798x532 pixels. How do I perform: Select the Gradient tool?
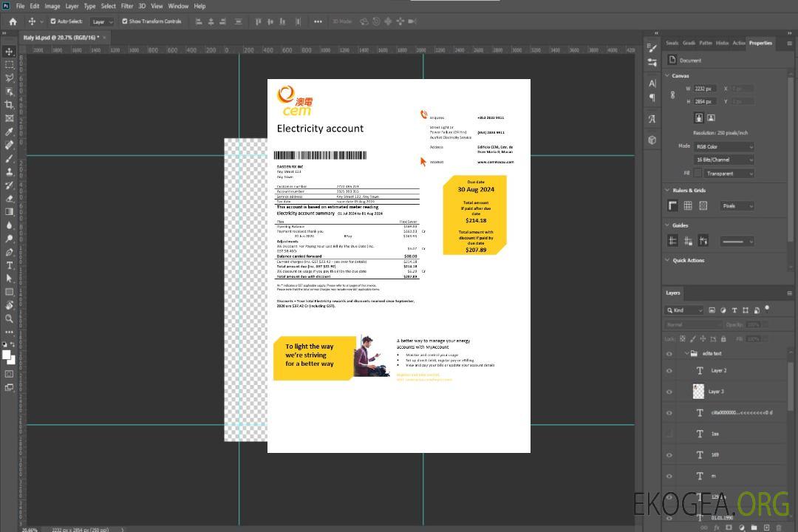9,212
